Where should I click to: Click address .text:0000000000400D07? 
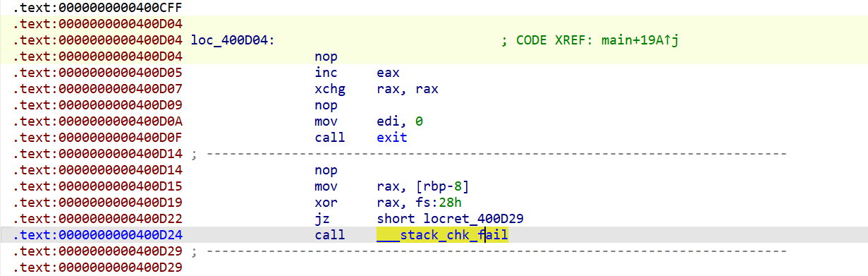(x=97, y=89)
